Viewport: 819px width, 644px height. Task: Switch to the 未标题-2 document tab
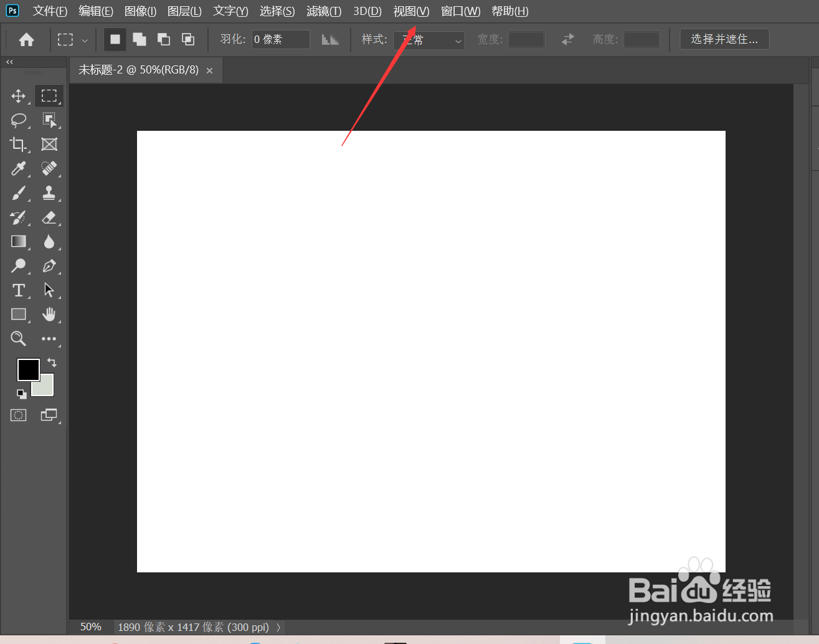[138, 70]
